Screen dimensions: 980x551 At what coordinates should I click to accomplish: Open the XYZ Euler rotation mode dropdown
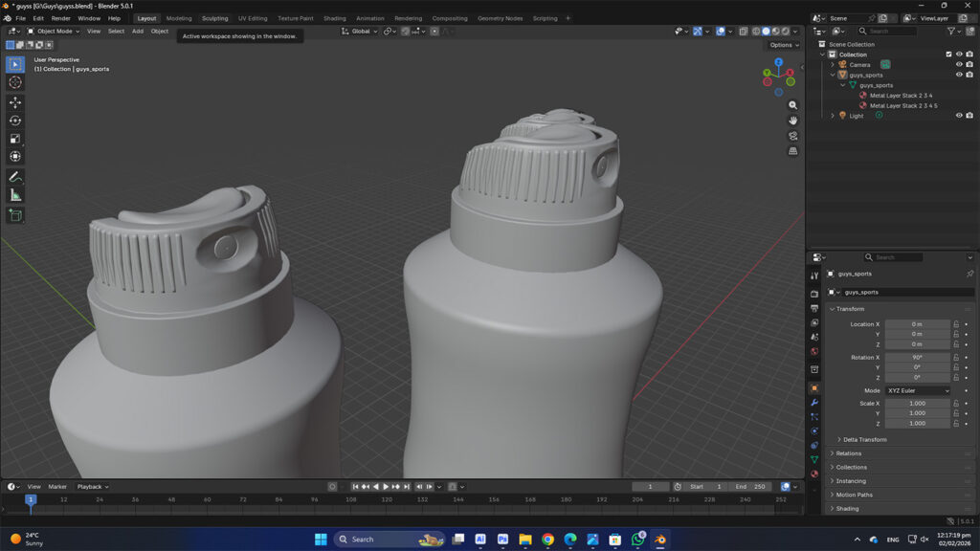point(918,390)
